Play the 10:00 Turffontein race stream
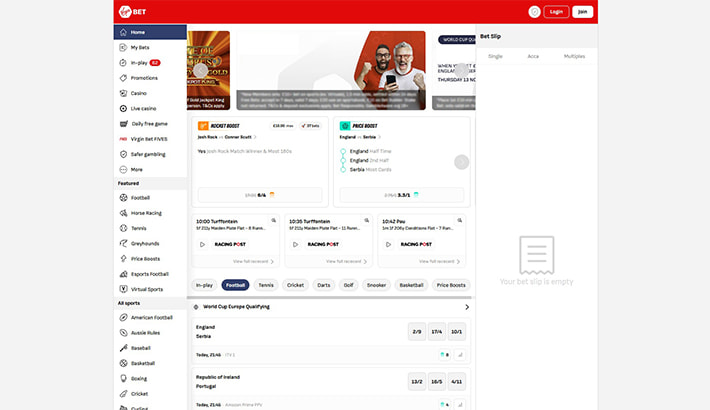Image resolution: width=710 pixels, height=410 pixels. point(202,245)
